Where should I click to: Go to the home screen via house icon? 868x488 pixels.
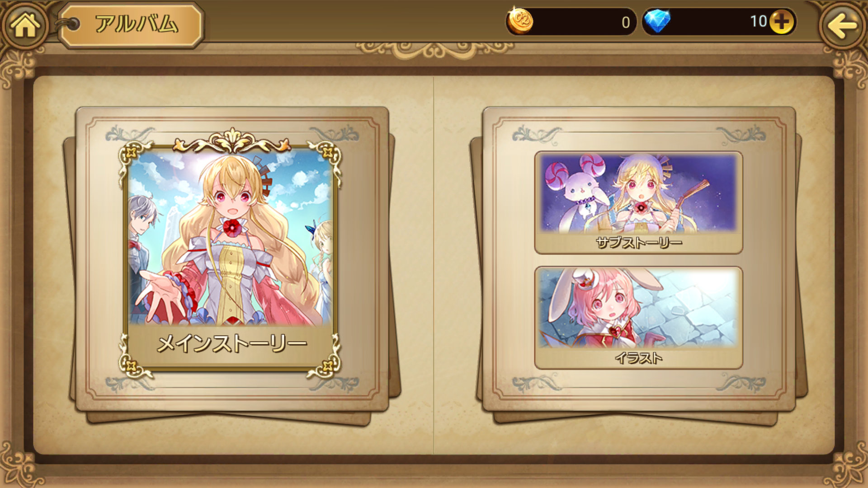click(25, 25)
